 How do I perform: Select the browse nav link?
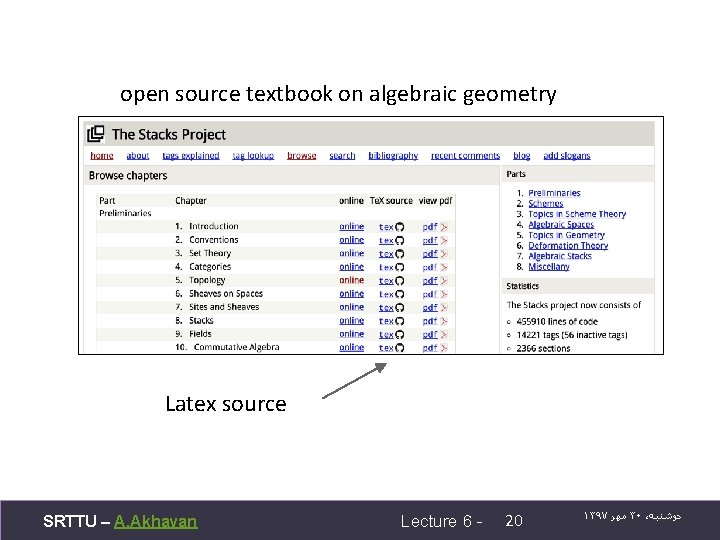point(302,156)
